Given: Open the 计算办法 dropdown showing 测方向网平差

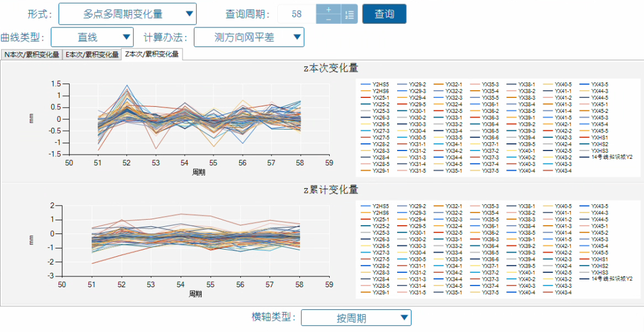Looking at the screenshot, I should click(x=249, y=38).
